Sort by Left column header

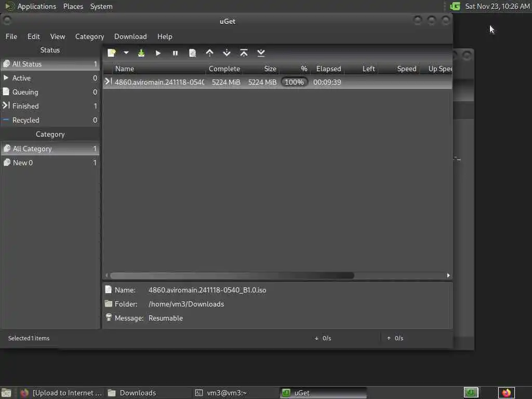click(x=362, y=69)
